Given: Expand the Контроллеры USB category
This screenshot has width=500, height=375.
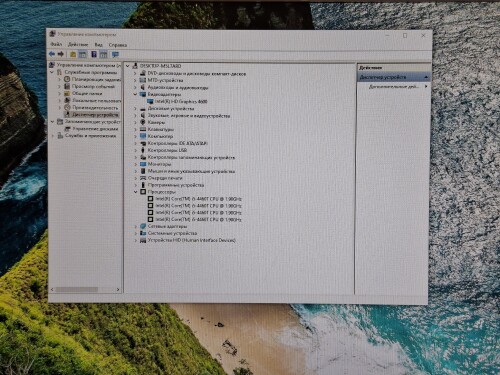Looking at the screenshot, I should point(135,150).
